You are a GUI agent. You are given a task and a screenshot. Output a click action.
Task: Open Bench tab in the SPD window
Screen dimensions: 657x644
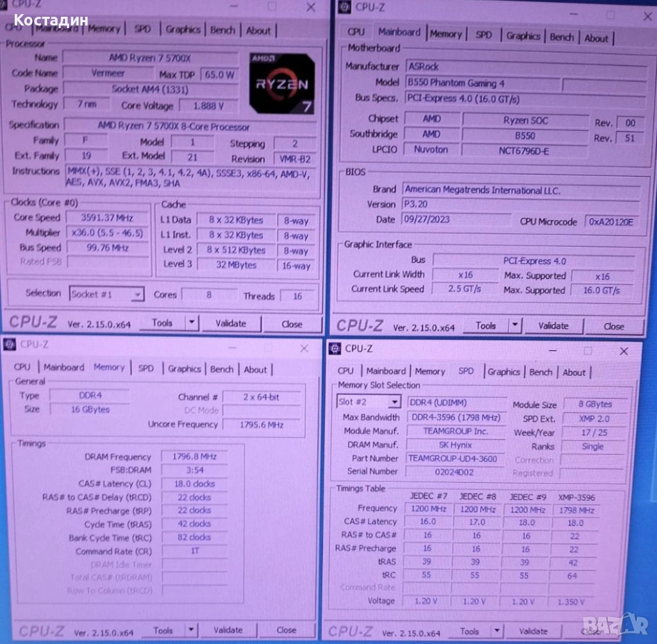540,372
